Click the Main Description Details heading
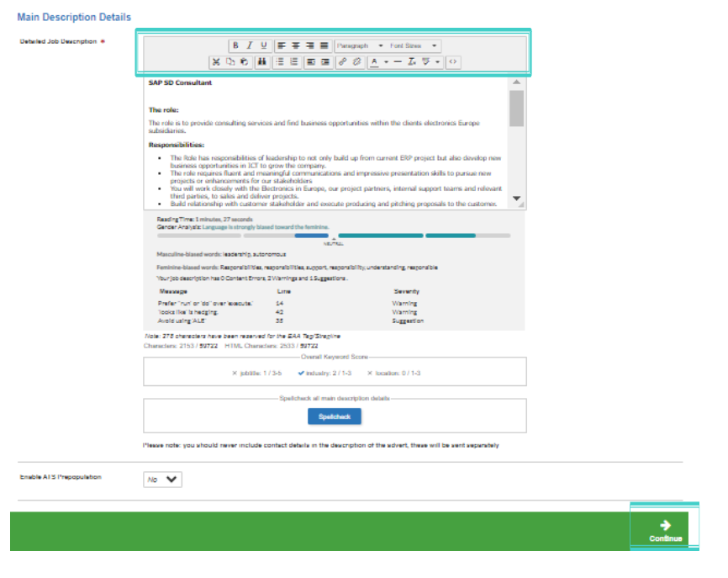 tap(74, 17)
